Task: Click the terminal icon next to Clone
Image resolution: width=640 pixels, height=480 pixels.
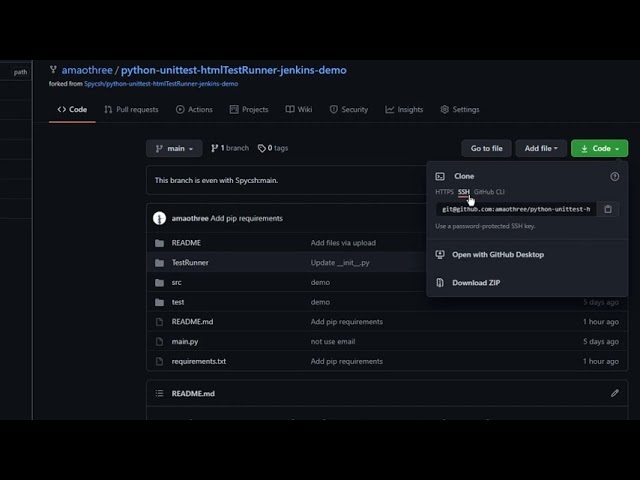Action: click(x=440, y=176)
